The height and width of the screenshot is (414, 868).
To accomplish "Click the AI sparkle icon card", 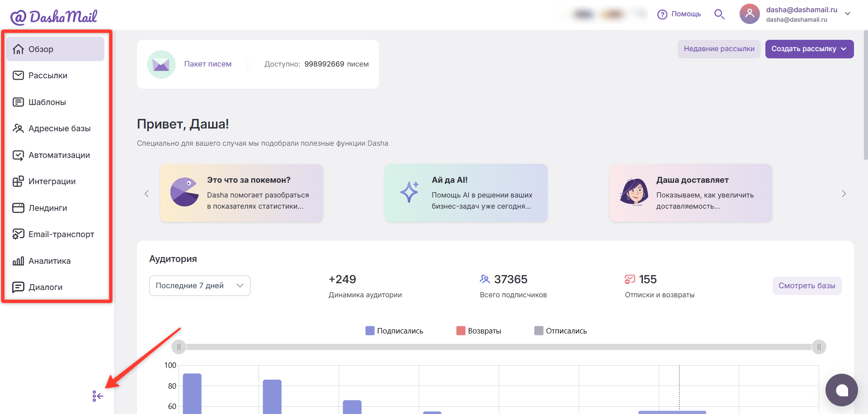I will (x=466, y=193).
